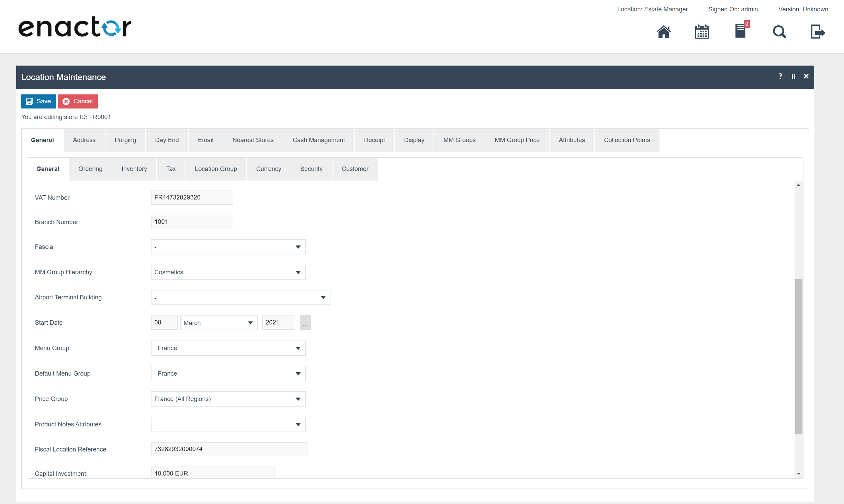
Task: Open the notifications list icon with badge
Action: click(741, 31)
